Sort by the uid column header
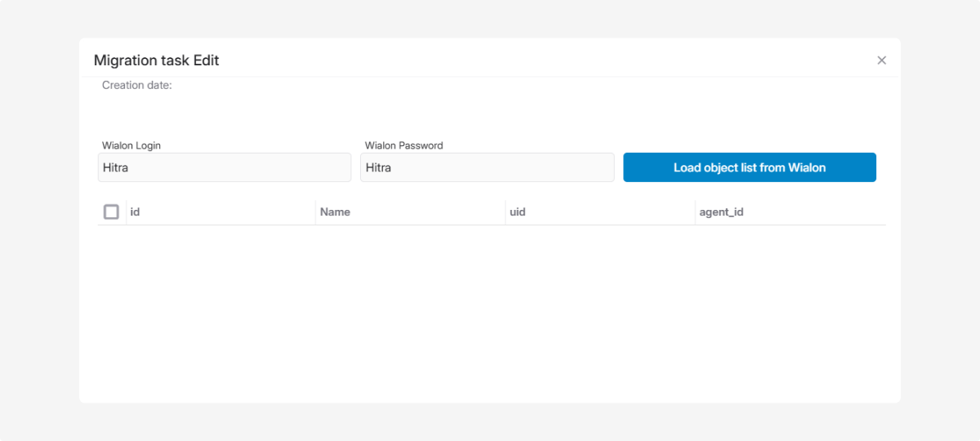 517,212
